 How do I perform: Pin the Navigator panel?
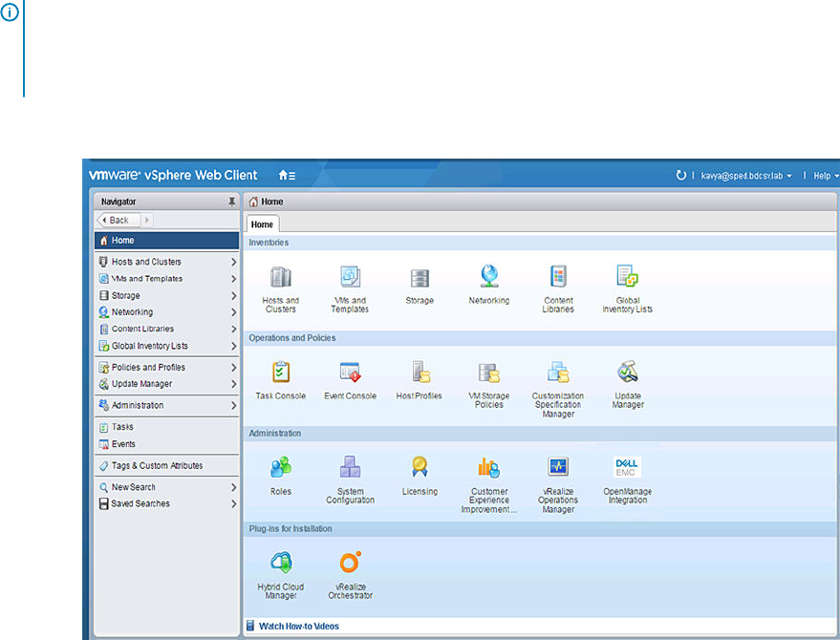[x=232, y=202]
